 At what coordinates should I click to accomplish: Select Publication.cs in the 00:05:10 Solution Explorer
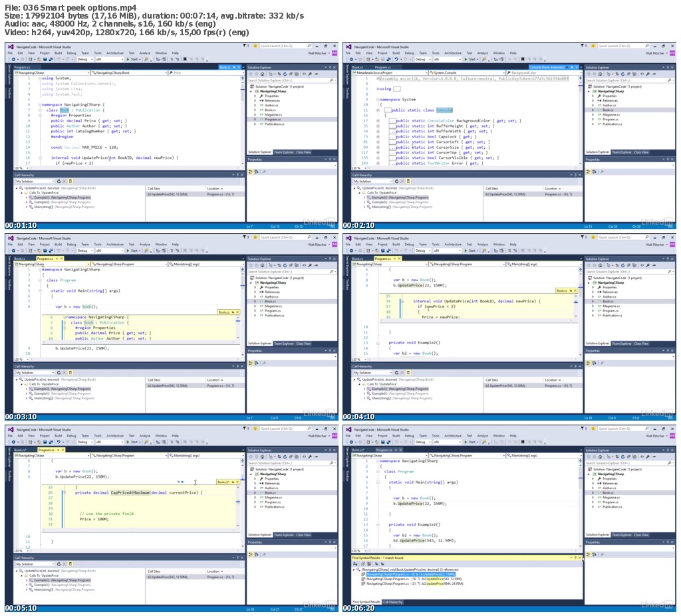click(x=275, y=506)
